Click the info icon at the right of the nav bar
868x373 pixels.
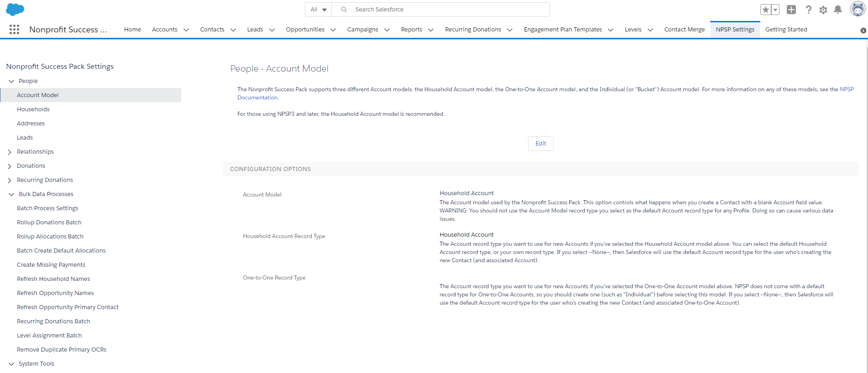pyautogui.click(x=863, y=31)
